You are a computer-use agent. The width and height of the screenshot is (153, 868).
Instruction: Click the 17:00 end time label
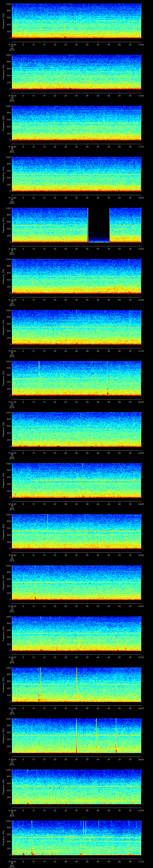[141, 147]
